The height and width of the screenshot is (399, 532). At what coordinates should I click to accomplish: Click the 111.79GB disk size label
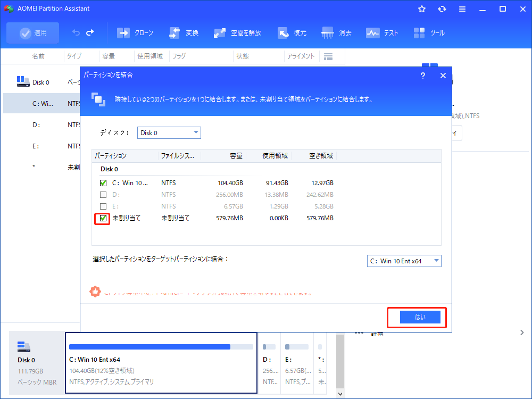(x=30, y=371)
